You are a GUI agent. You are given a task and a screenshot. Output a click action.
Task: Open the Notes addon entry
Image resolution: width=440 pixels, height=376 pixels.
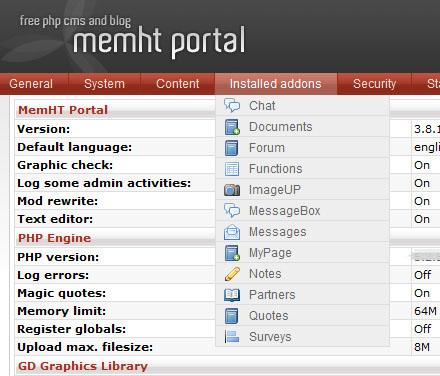[302, 274]
